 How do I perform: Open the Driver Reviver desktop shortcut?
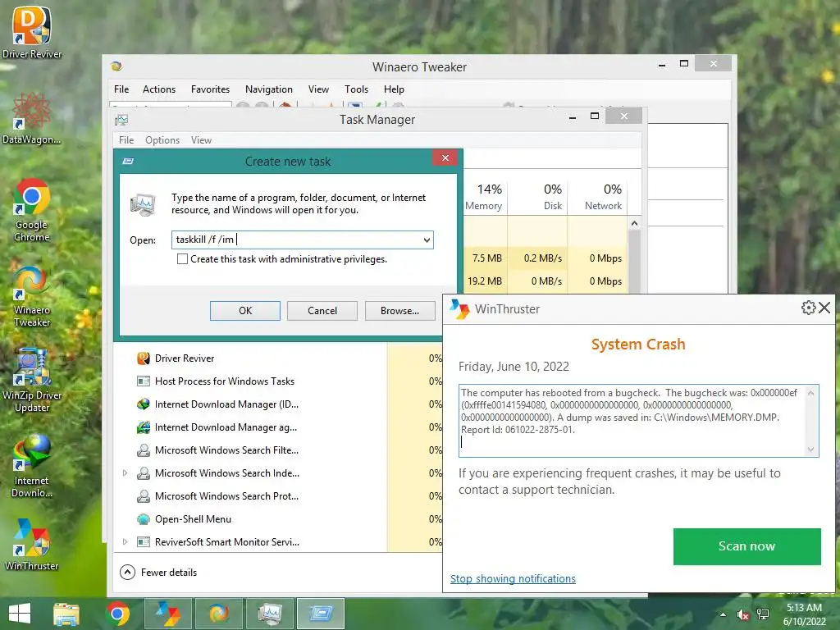(x=32, y=32)
